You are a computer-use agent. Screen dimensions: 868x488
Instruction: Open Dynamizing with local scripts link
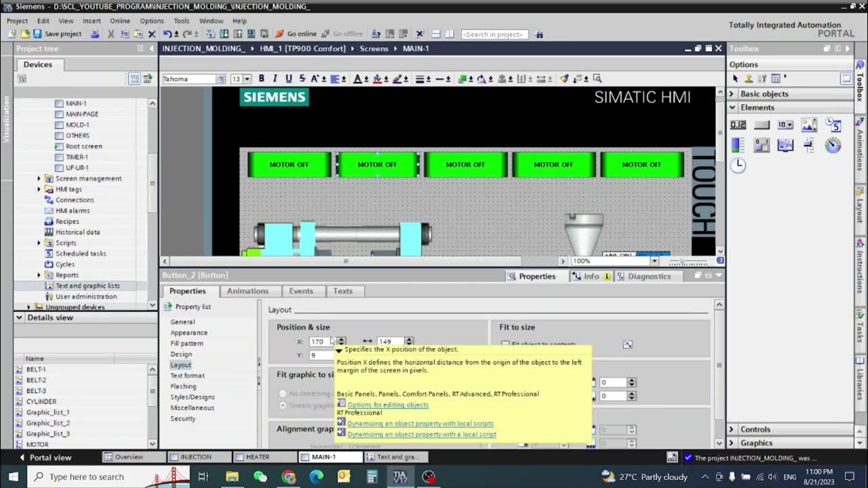pyautogui.click(x=420, y=424)
